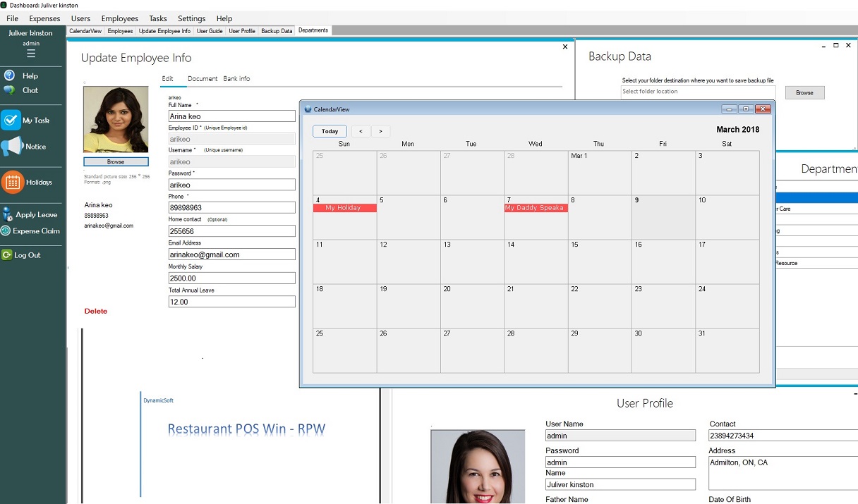Click the Log Out icon
The width and height of the screenshot is (858, 504).
(x=7, y=254)
